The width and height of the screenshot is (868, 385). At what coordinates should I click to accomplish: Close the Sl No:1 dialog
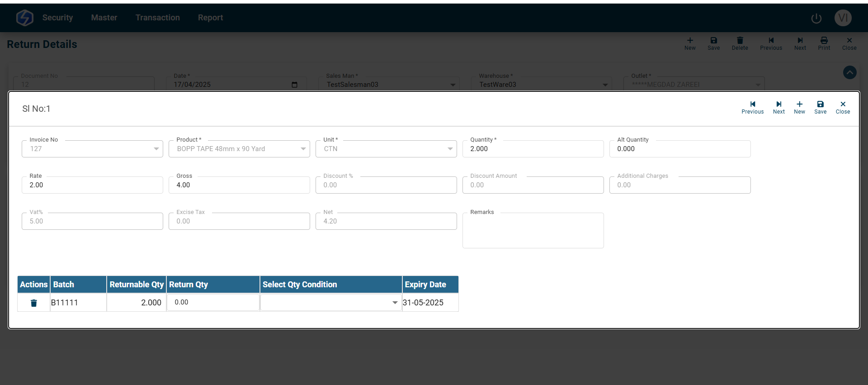pos(843,107)
